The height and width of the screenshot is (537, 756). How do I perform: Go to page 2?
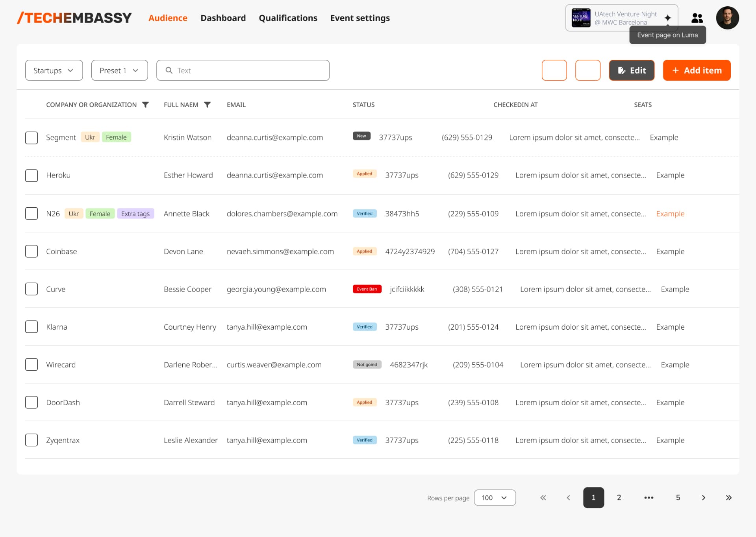[619, 498]
